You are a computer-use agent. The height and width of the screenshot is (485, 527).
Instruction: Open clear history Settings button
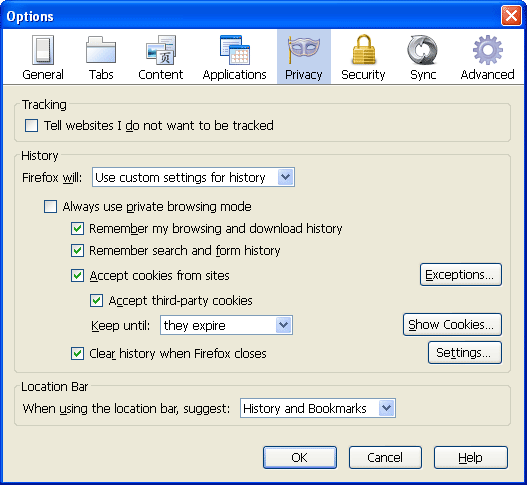[x=465, y=353]
